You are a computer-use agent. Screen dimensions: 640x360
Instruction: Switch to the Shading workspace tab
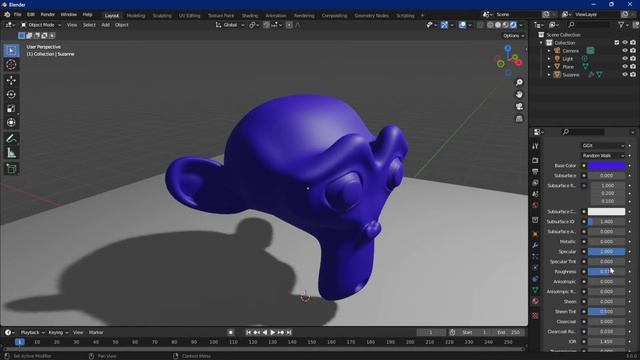point(249,16)
